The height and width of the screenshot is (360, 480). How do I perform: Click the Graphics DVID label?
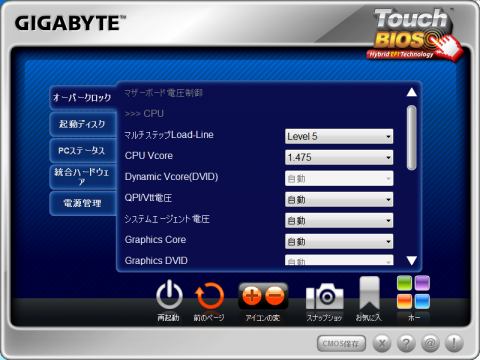(x=156, y=261)
